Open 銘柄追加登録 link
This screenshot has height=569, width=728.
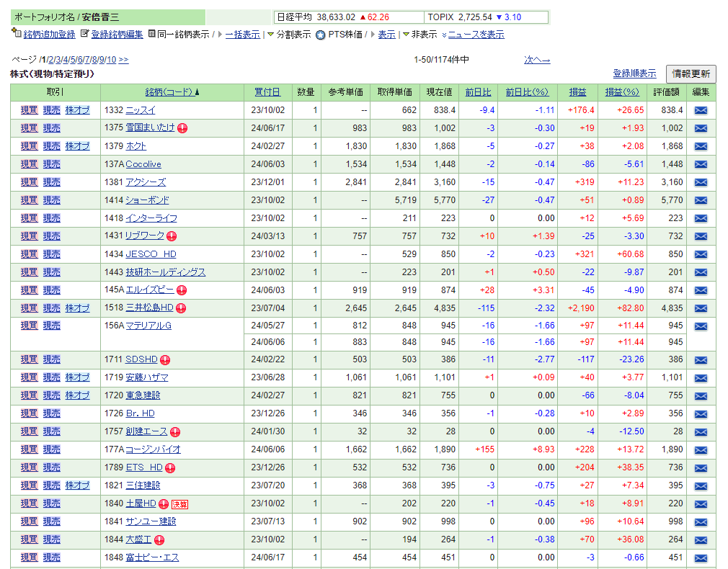pyautogui.click(x=49, y=35)
